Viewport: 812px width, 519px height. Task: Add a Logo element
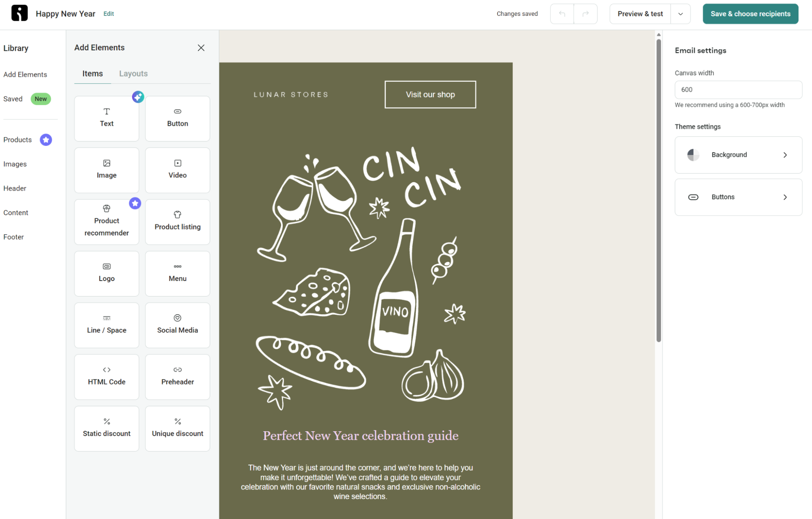(106, 273)
